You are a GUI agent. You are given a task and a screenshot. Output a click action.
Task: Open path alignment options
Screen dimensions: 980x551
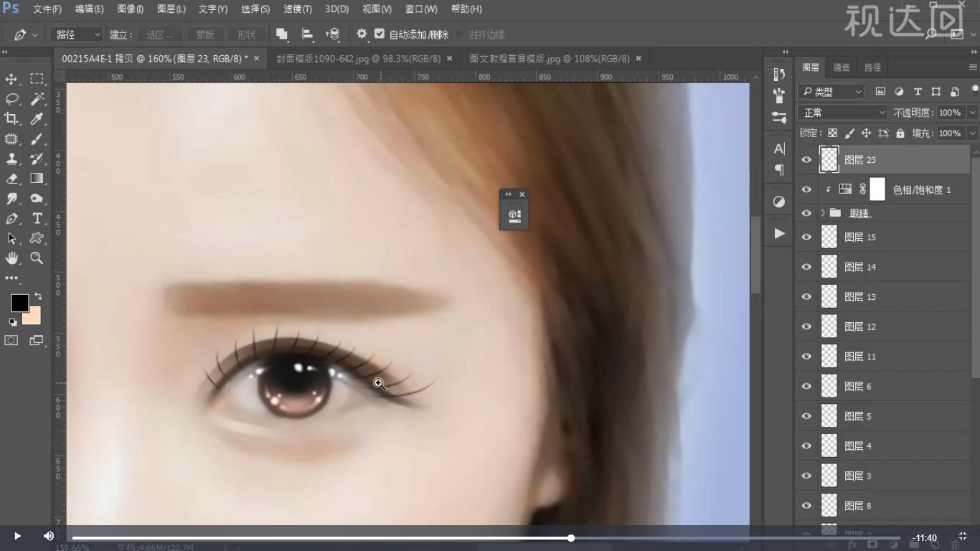click(x=307, y=34)
